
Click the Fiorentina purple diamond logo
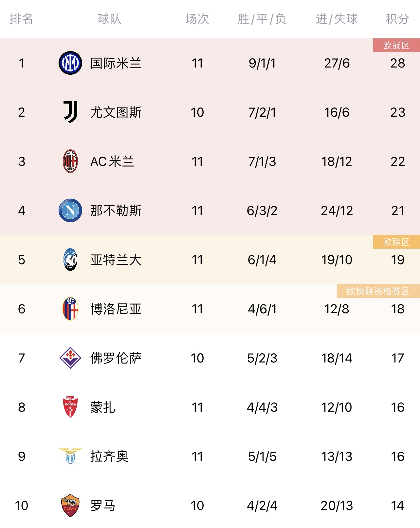tap(70, 358)
